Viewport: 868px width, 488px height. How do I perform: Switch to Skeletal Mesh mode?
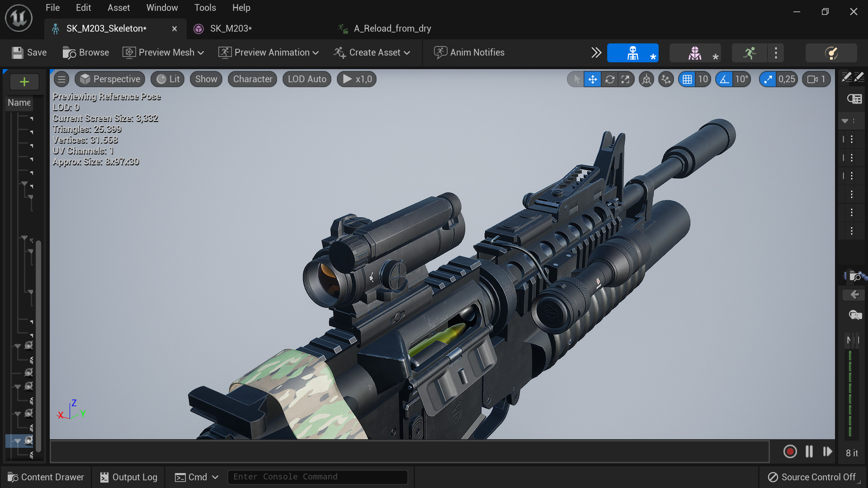coord(695,53)
